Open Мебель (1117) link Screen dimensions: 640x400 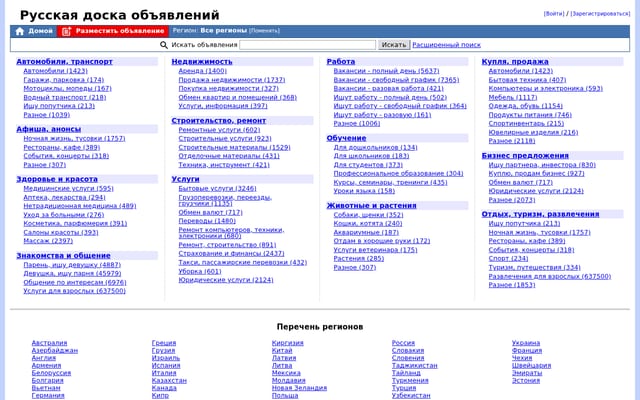(513, 98)
